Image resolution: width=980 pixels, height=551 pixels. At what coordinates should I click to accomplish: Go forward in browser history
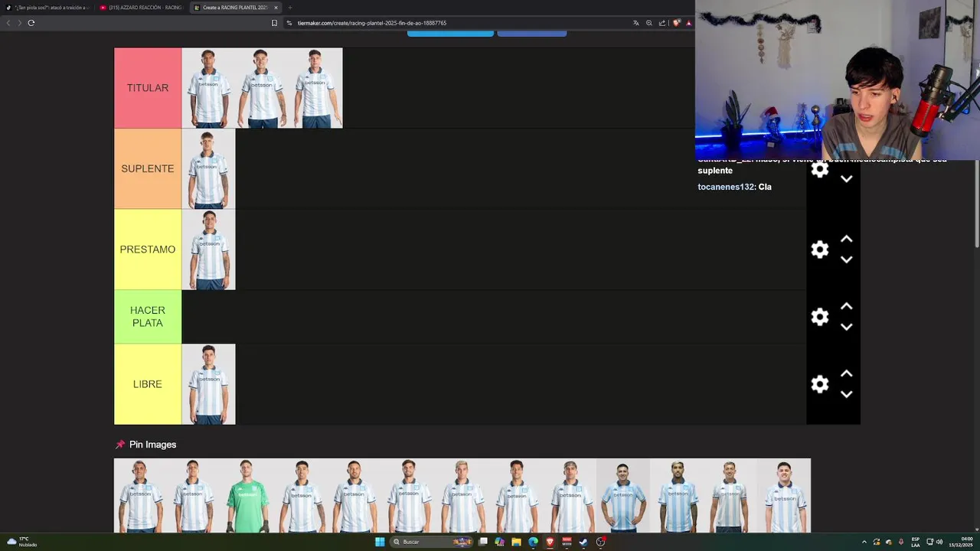tap(19, 23)
